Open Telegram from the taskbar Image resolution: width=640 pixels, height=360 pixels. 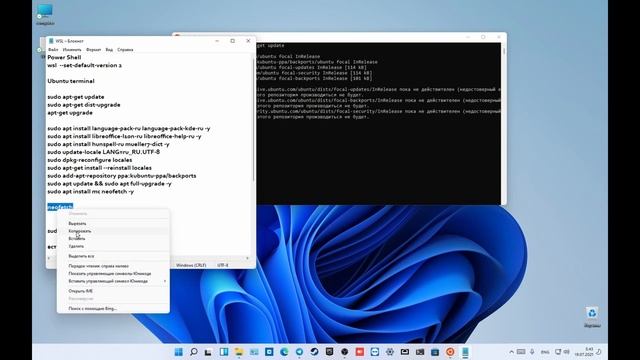pos(299,352)
